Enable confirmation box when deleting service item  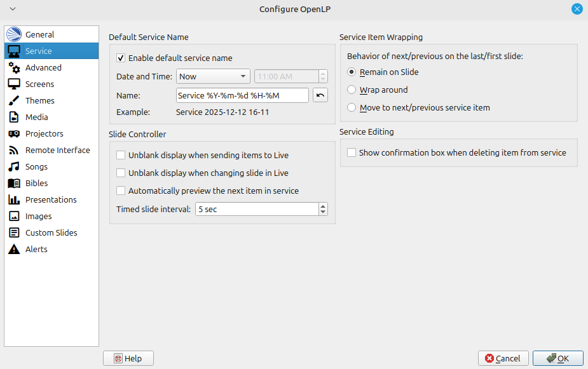pos(352,153)
